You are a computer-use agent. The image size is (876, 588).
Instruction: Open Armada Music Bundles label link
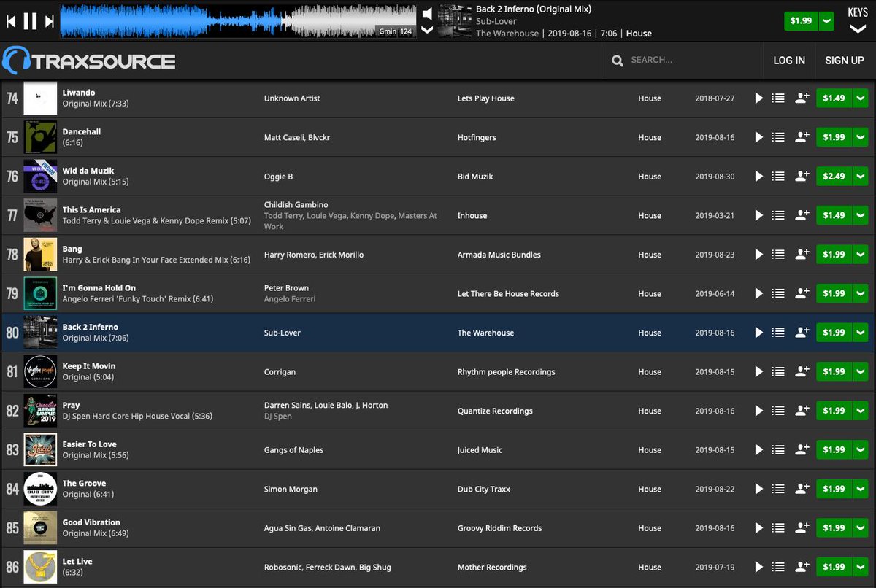click(x=499, y=255)
